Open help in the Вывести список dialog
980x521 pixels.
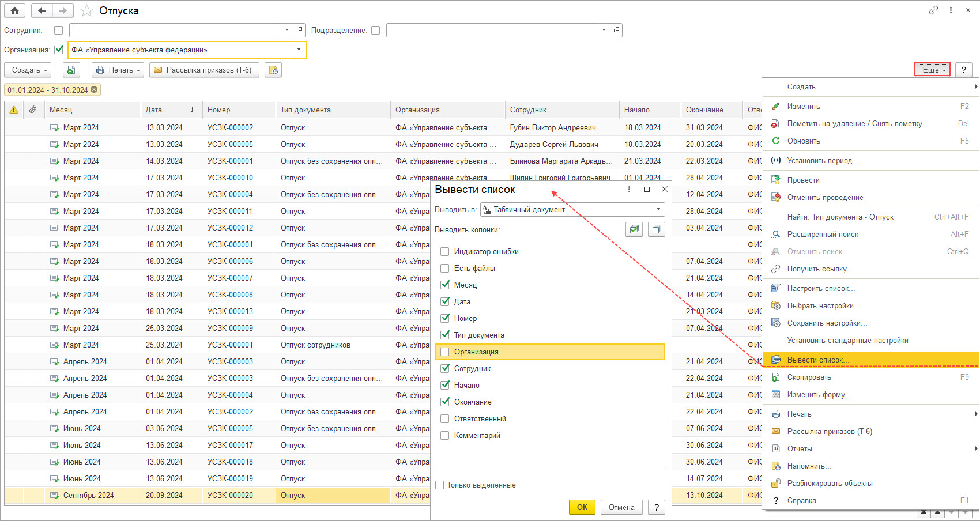(x=657, y=507)
